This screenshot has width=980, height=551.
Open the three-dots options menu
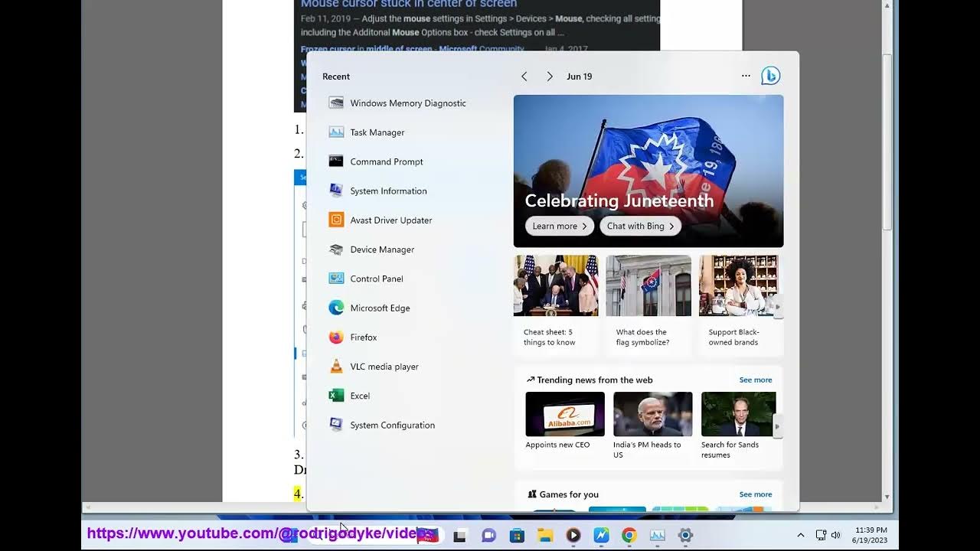(x=746, y=76)
